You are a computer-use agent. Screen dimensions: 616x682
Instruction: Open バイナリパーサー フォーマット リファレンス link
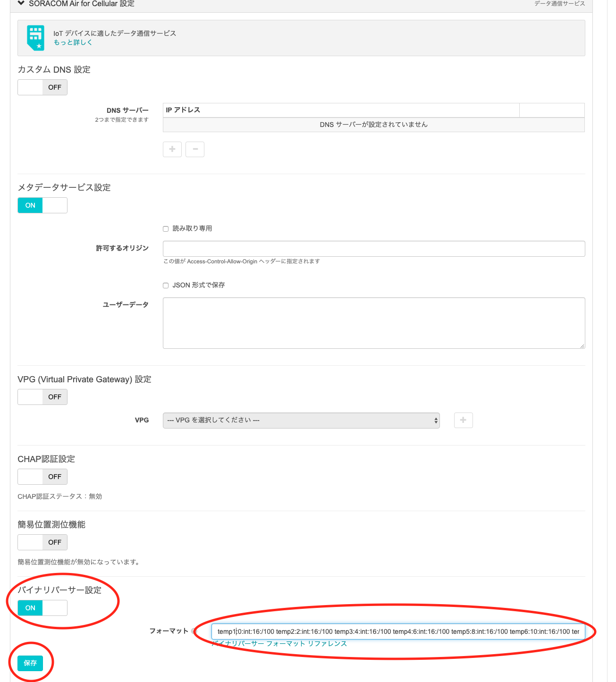[279, 644]
